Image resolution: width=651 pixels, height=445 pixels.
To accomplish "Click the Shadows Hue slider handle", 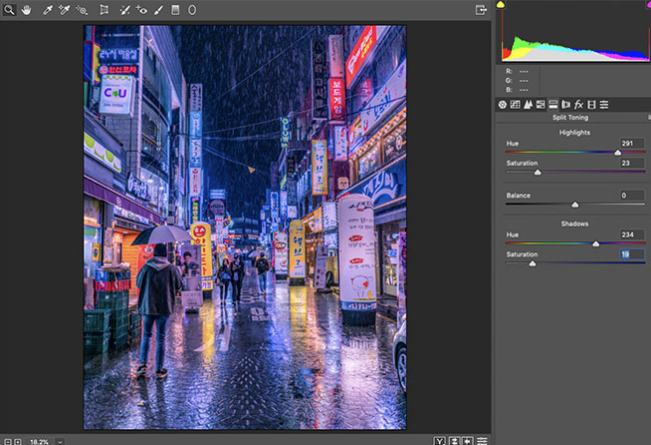I will (x=596, y=244).
